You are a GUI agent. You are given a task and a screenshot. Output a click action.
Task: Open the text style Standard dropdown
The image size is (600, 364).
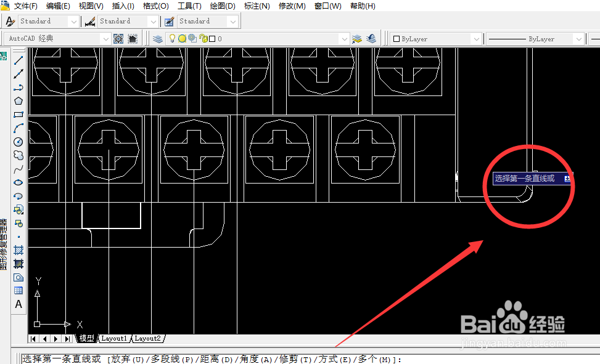pos(74,22)
